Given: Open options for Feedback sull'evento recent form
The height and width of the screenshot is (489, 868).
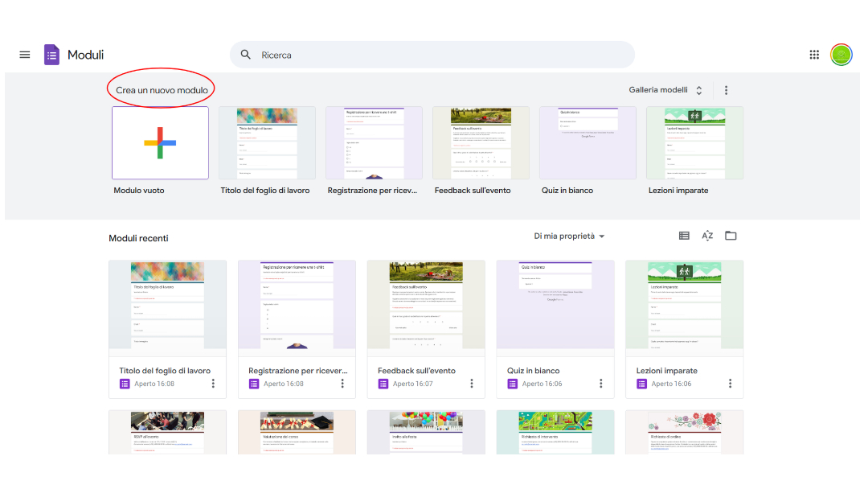Looking at the screenshot, I should [472, 383].
